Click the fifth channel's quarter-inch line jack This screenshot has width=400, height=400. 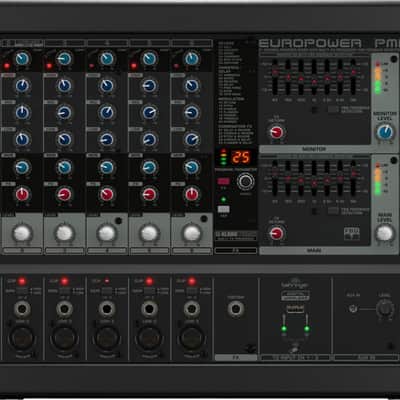pos(192,309)
